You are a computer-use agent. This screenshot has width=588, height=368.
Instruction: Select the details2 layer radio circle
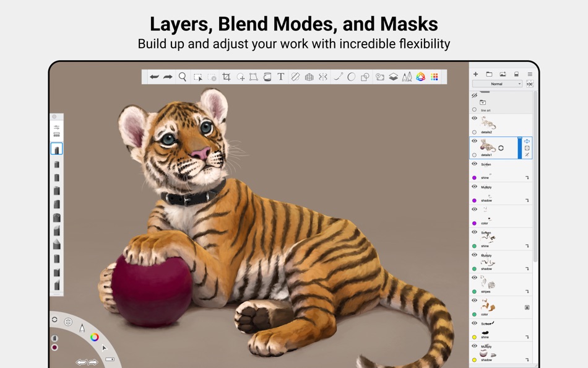pos(474,132)
